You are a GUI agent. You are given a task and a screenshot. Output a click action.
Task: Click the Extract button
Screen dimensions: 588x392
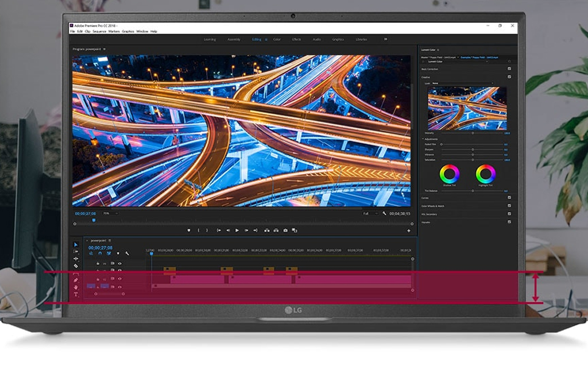click(276, 230)
